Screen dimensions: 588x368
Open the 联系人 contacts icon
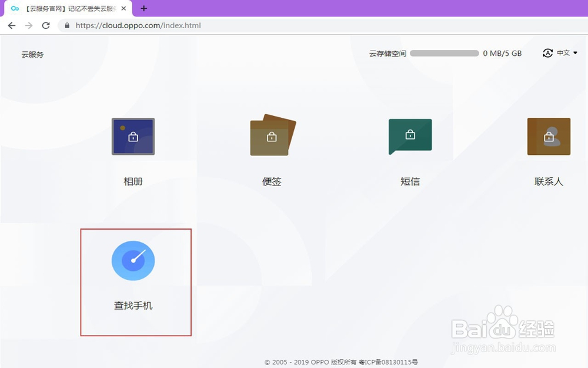click(x=549, y=137)
